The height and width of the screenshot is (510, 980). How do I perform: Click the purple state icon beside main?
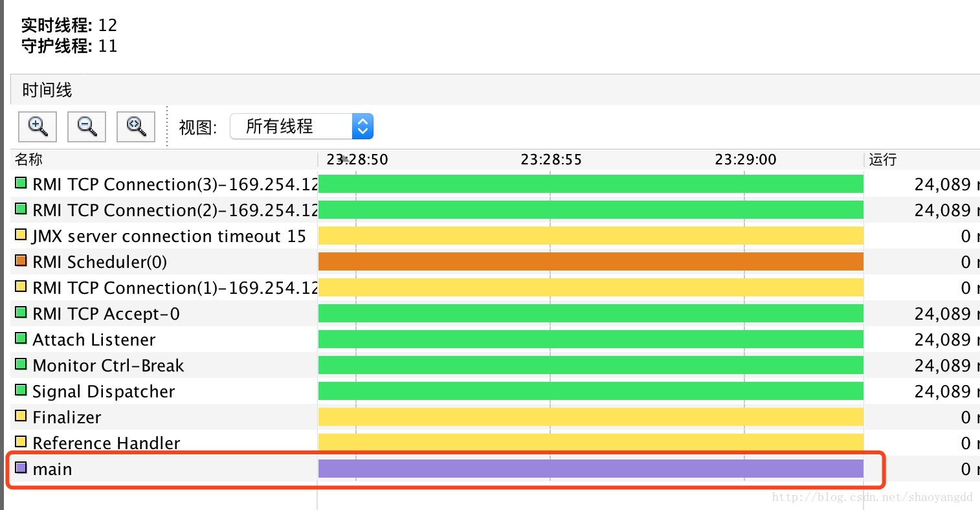click(x=21, y=467)
